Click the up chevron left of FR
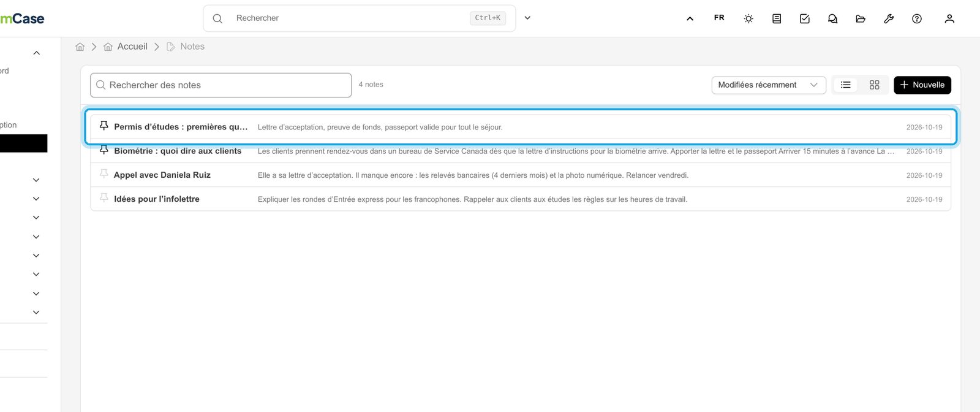 (690, 18)
